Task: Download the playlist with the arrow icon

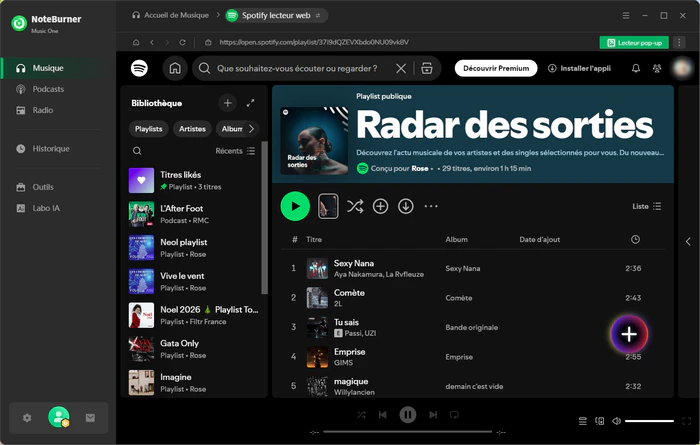Action: click(x=406, y=206)
